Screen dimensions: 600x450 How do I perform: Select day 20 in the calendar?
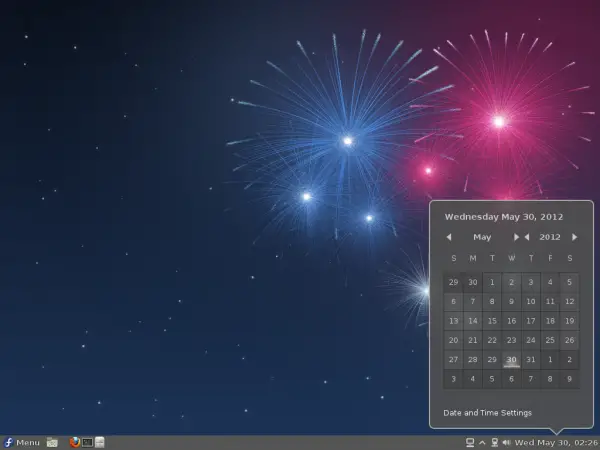(453, 340)
